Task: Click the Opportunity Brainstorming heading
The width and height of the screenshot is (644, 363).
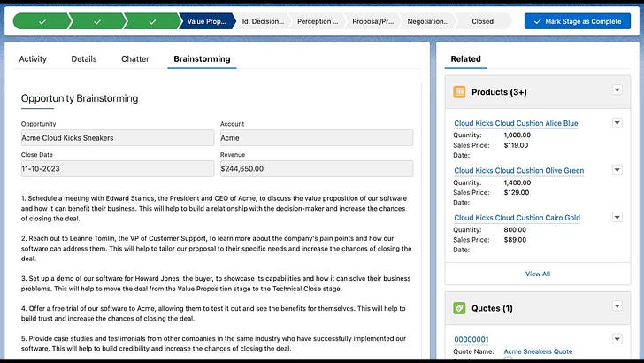Action: point(80,98)
